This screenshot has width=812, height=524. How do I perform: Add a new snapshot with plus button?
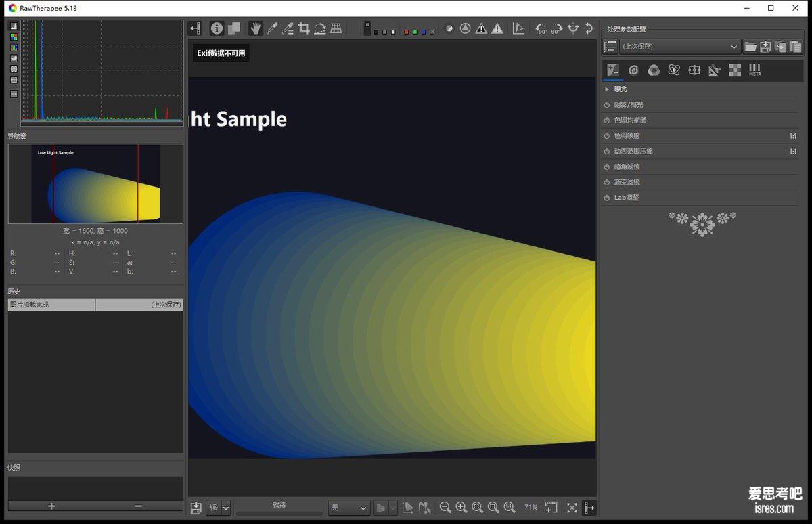pyautogui.click(x=51, y=506)
